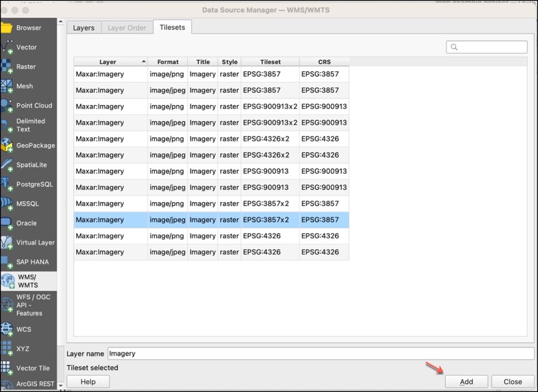
Task: Sort table by Style column header
Action: (230, 62)
